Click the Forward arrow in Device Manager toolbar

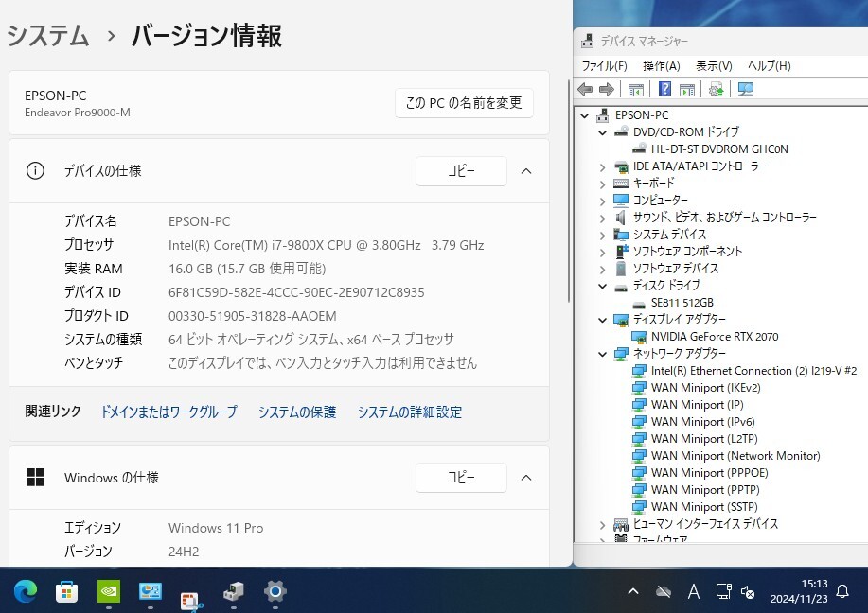(607, 89)
